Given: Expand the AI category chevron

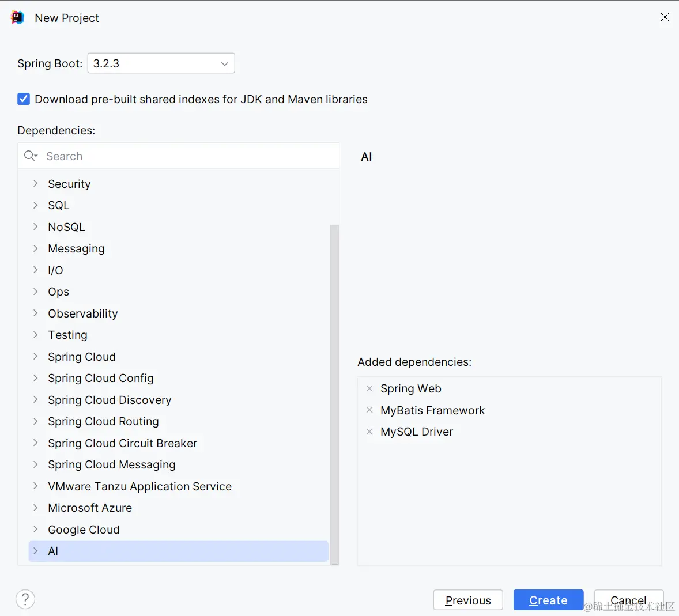Looking at the screenshot, I should click(x=36, y=551).
